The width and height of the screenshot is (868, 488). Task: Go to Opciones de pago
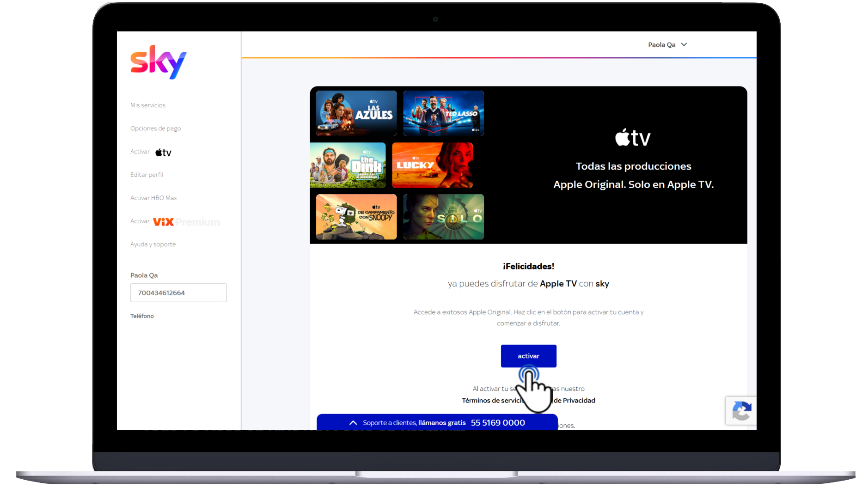coord(156,128)
